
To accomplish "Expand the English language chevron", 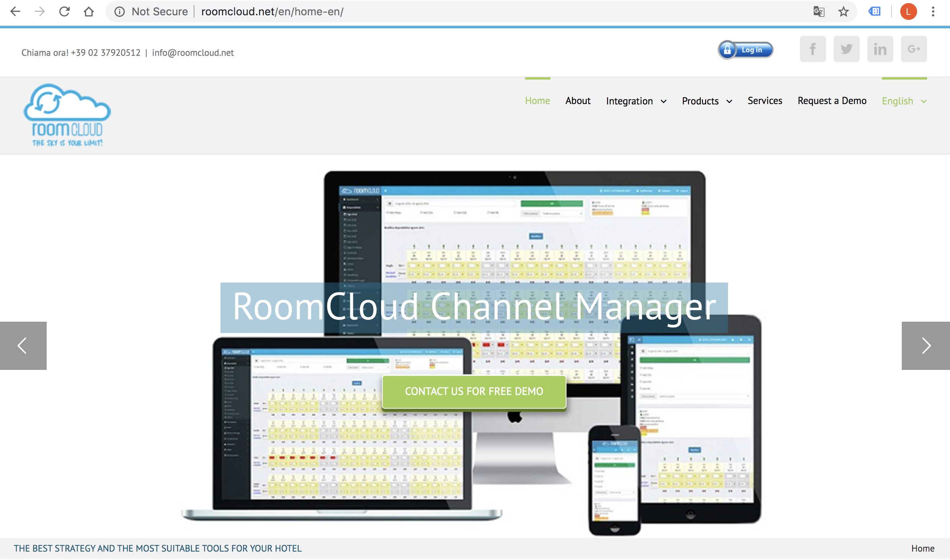I will [924, 101].
